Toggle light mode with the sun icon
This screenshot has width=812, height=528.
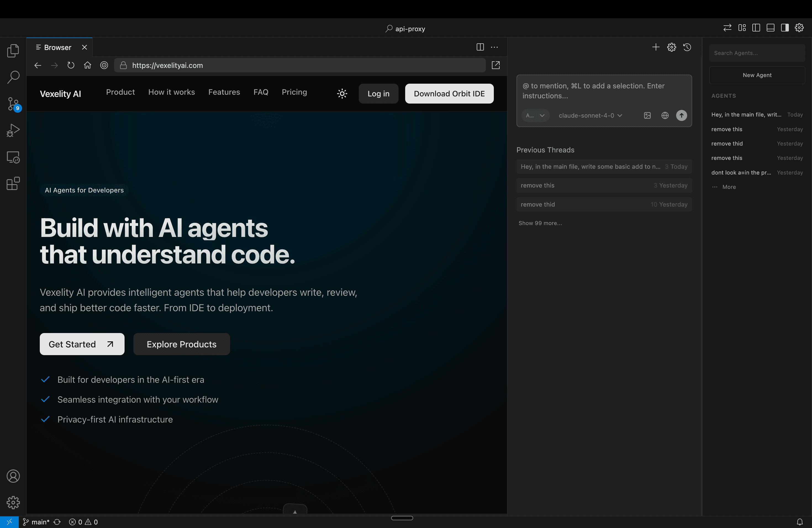pos(342,93)
